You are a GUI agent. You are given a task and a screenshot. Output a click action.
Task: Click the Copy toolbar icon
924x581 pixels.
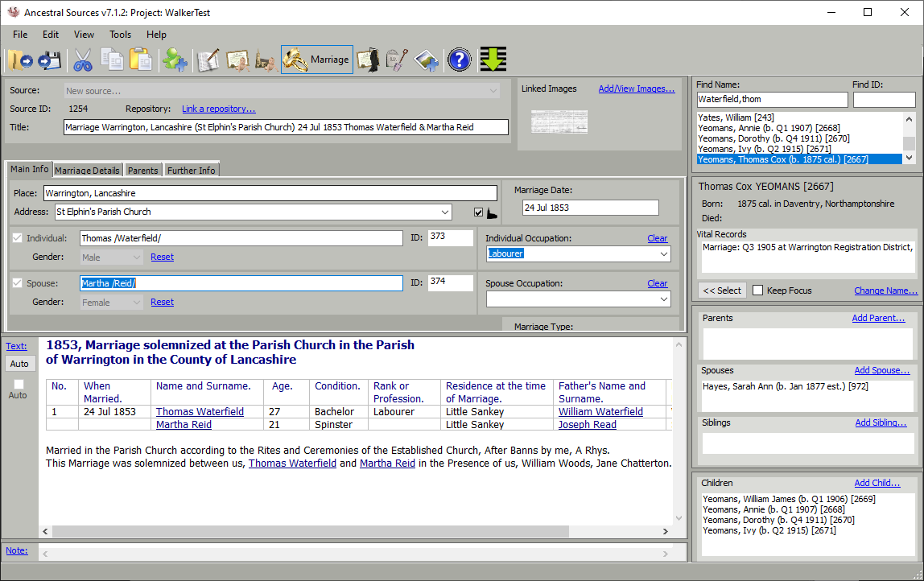(113, 59)
